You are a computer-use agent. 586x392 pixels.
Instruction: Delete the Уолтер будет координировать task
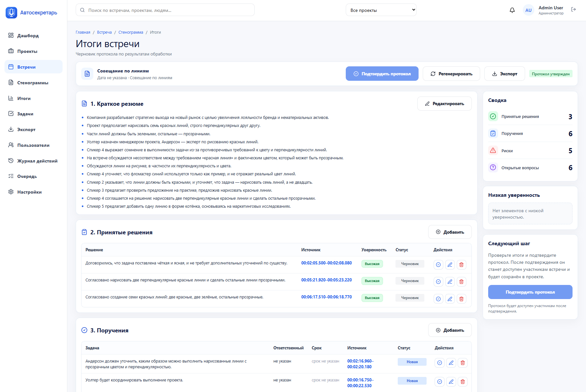pyautogui.click(x=463, y=382)
